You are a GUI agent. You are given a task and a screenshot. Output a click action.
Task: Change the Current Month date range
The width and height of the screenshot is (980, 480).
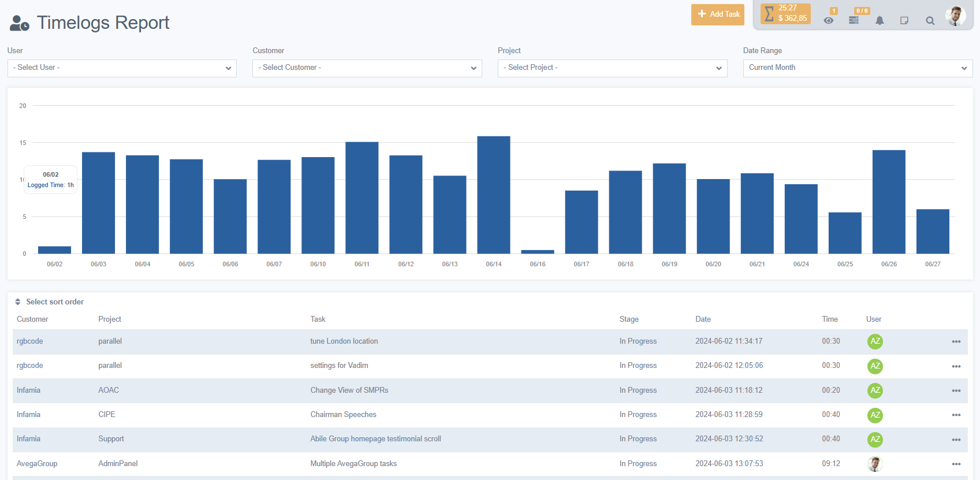tap(858, 68)
